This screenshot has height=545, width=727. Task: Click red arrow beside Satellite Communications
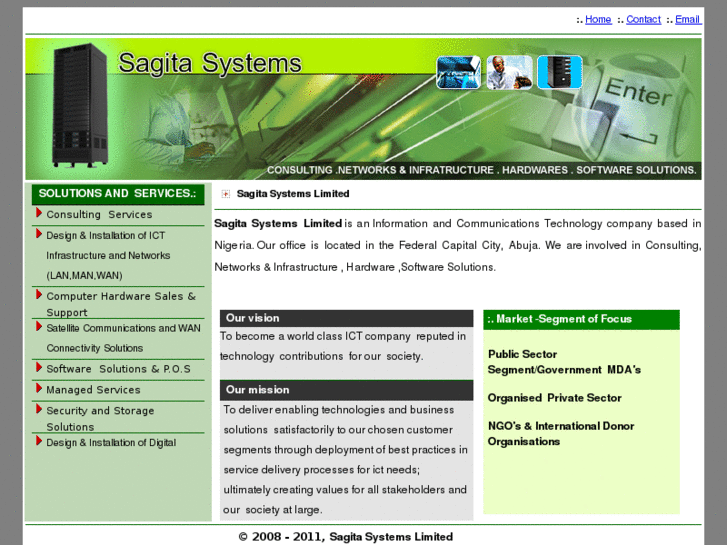click(x=39, y=327)
